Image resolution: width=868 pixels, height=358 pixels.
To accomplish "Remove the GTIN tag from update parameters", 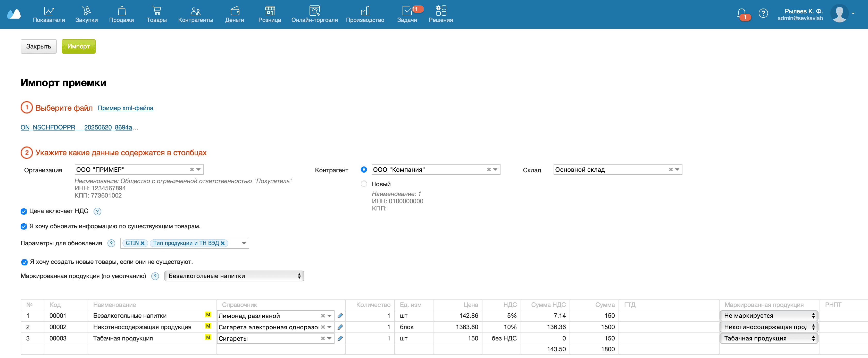I will [x=143, y=243].
